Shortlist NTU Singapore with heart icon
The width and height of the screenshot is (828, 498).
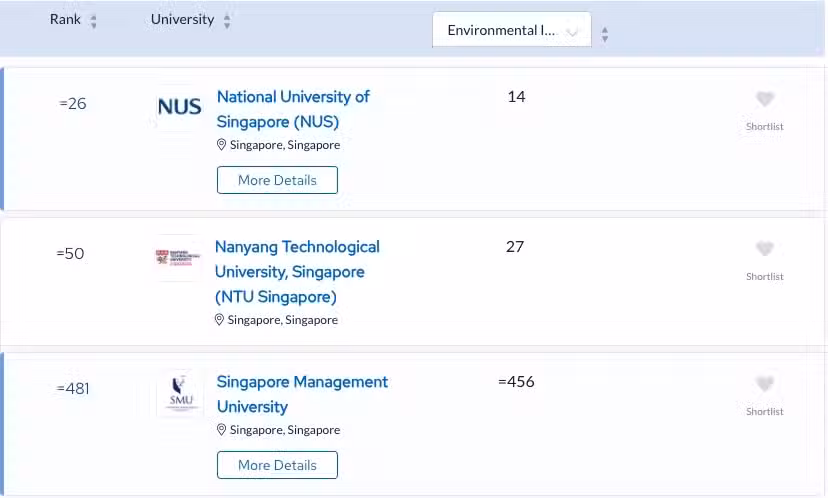[x=765, y=248]
